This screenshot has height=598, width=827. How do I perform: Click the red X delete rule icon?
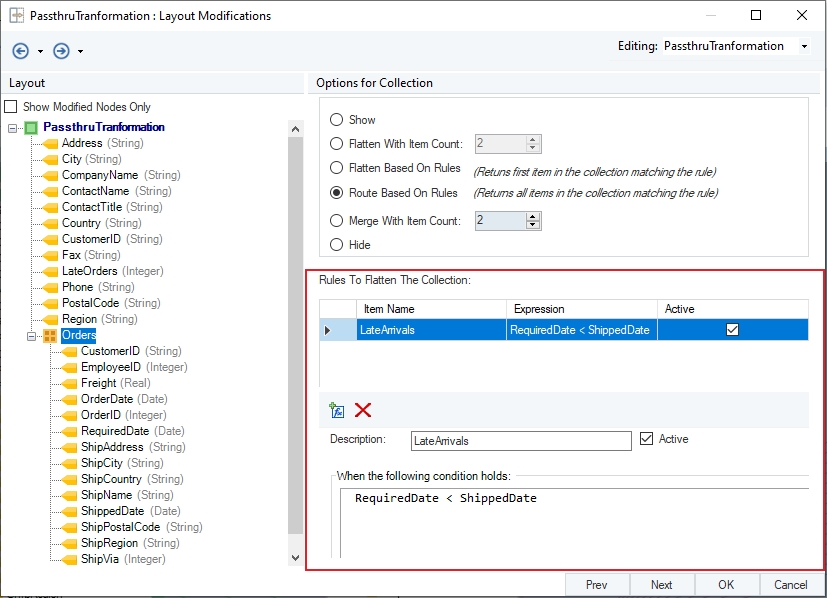(363, 410)
